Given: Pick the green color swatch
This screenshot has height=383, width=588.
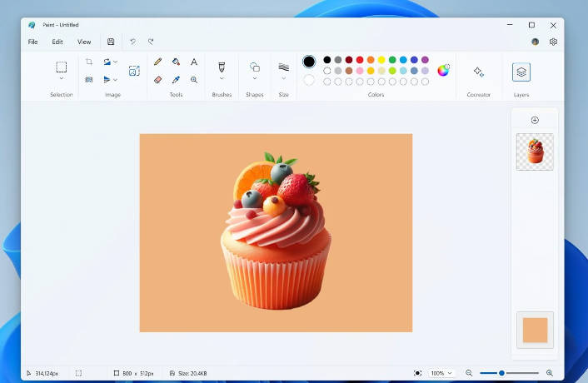Looking at the screenshot, I should click(x=392, y=60).
